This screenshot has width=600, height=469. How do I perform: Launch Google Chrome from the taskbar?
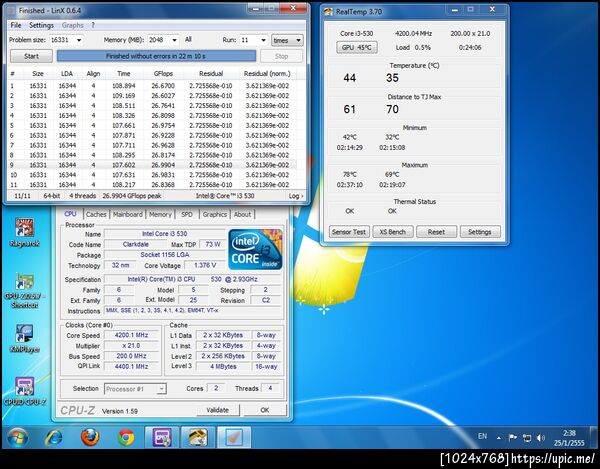pyautogui.click(x=126, y=438)
